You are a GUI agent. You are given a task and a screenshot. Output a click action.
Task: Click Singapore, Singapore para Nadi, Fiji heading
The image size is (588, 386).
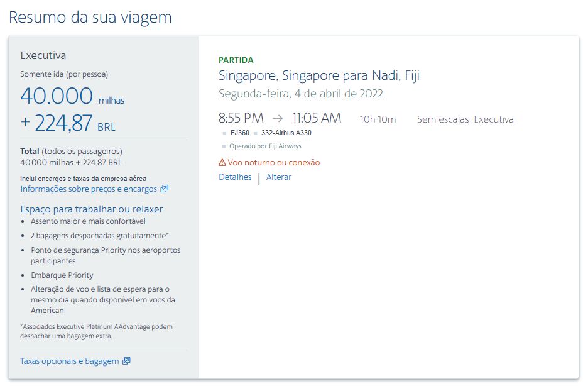319,76
